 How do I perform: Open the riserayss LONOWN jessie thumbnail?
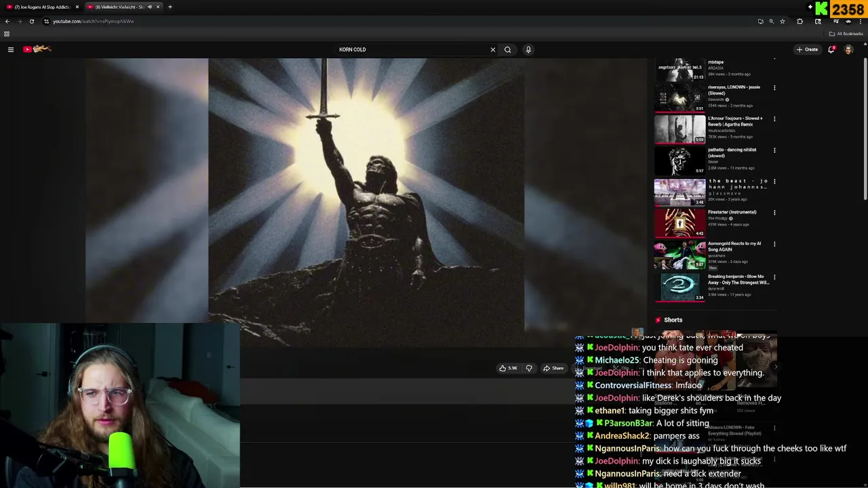point(679,98)
